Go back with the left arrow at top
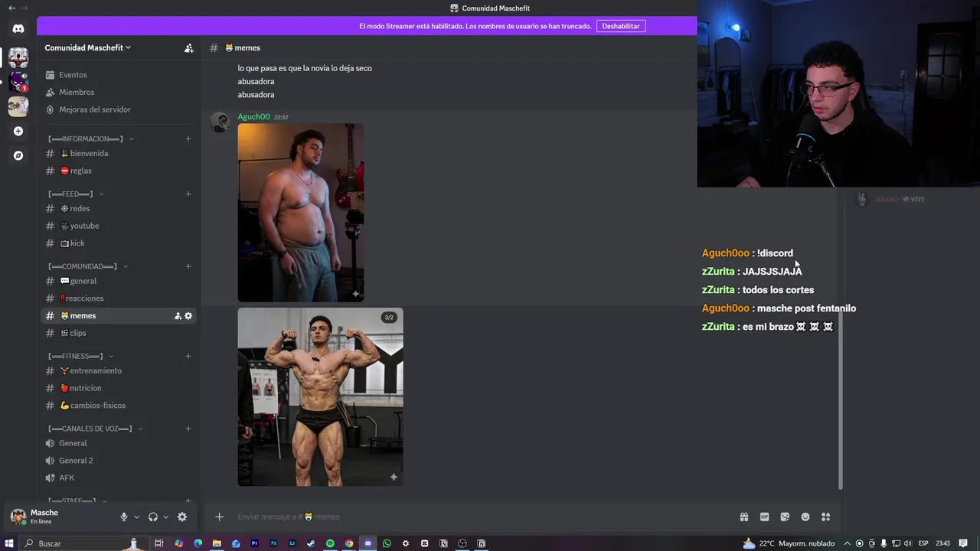980x551 pixels. pos(11,8)
